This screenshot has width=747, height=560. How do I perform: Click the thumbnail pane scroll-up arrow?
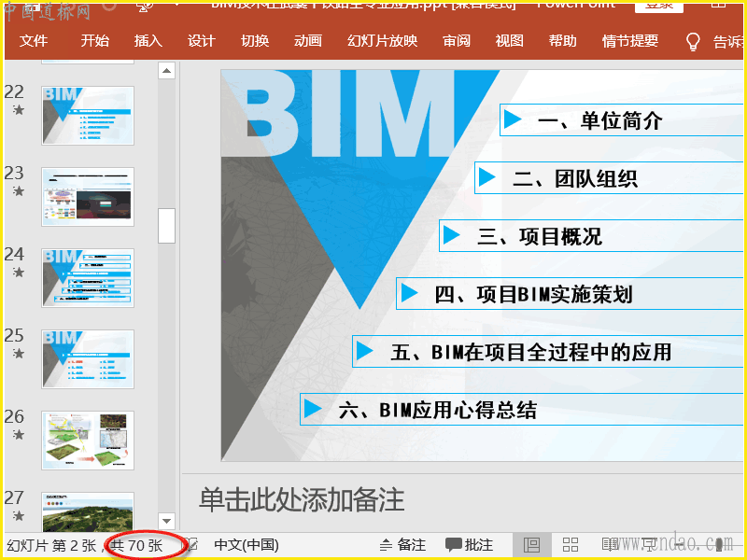166,71
